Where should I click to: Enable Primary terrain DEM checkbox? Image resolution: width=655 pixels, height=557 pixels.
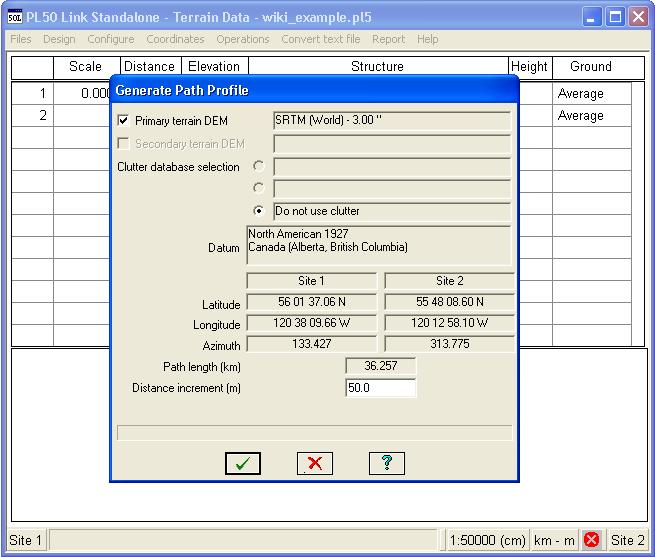[x=123, y=121]
